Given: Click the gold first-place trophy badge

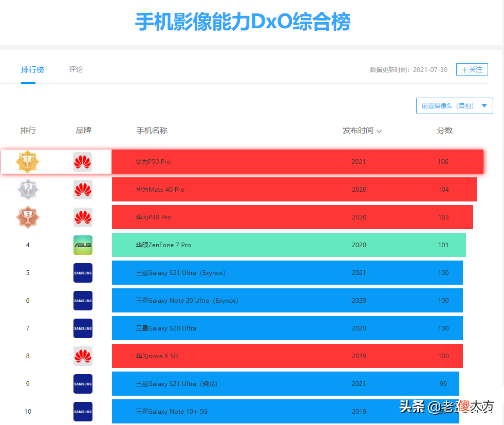Looking at the screenshot, I should 28,161.
